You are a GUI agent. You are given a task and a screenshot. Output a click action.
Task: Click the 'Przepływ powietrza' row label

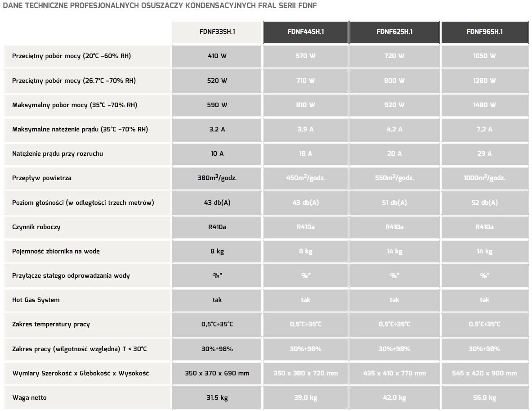[x=42, y=178]
